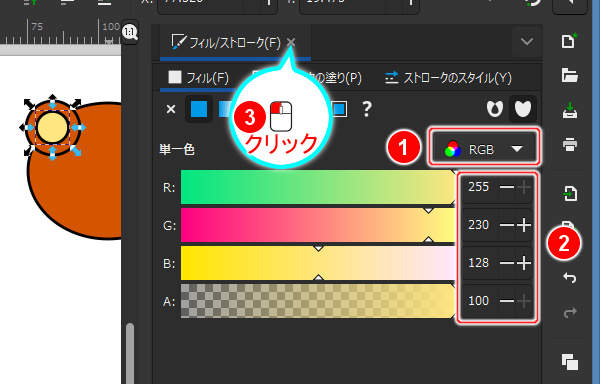Increase the G value with plus
The image size is (600, 384).
point(524,225)
